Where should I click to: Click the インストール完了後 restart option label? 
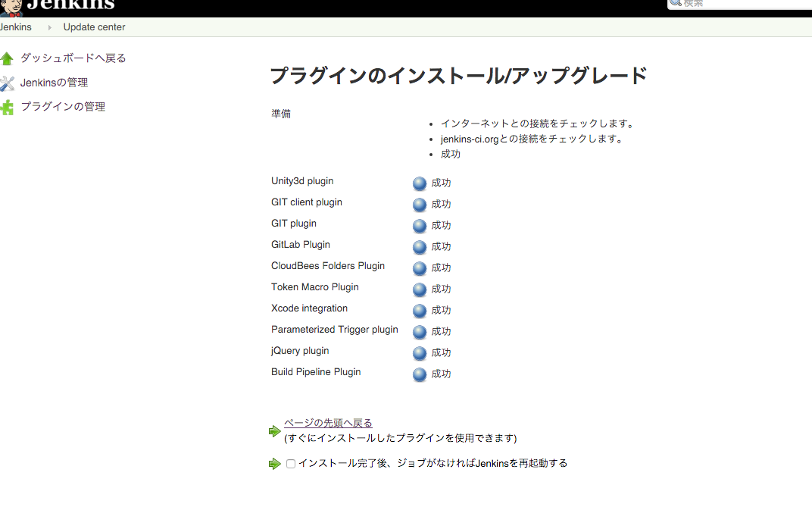433,463
